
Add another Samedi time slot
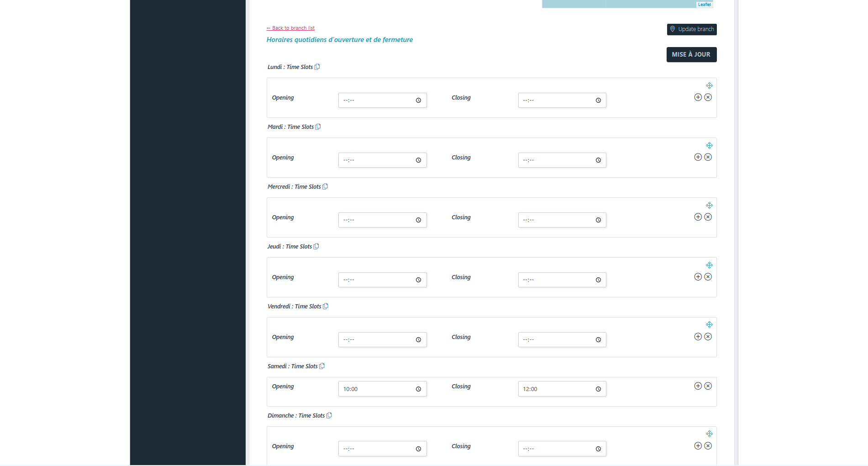pyautogui.click(x=698, y=386)
